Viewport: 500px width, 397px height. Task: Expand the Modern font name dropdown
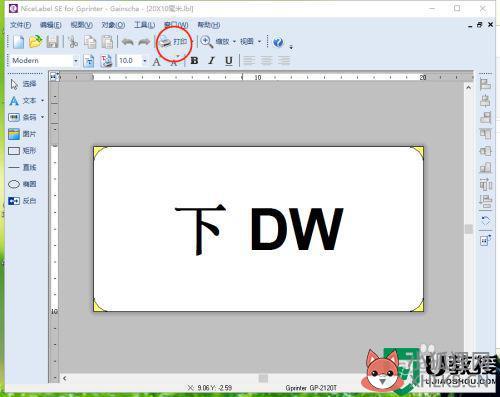76,61
